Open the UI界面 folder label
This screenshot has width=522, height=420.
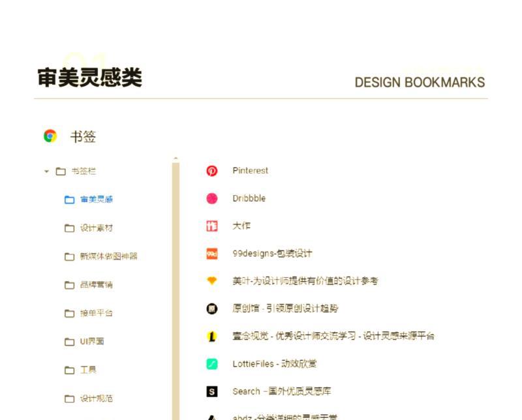pyautogui.click(x=92, y=342)
